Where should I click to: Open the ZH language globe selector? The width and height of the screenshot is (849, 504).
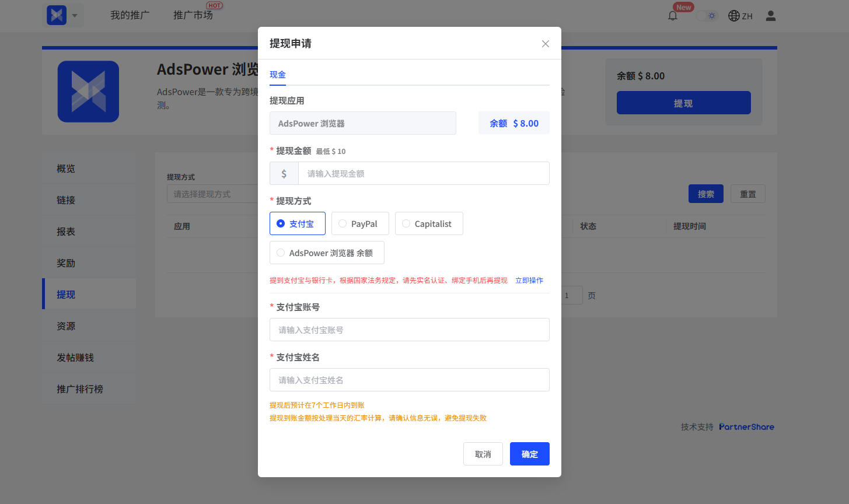pos(740,16)
